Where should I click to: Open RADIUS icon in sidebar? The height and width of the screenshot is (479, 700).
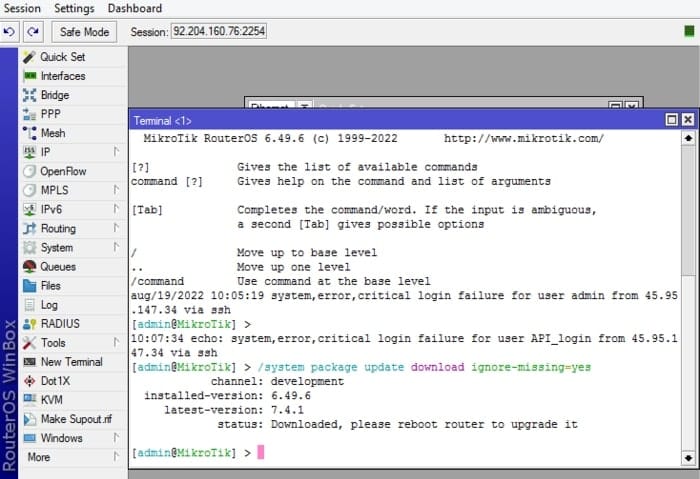pos(29,324)
